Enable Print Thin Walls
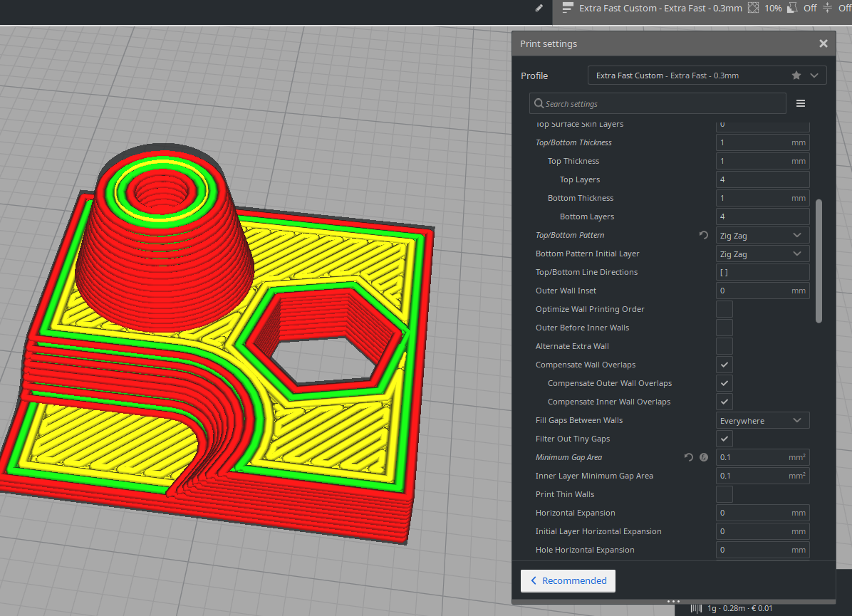The width and height of the screenshot is (852, 616). pyautogui.click(x=724, y=494)
